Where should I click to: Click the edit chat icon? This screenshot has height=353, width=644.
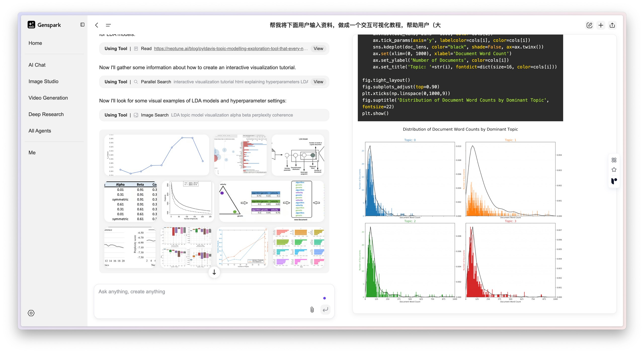[x=589, y=25]
